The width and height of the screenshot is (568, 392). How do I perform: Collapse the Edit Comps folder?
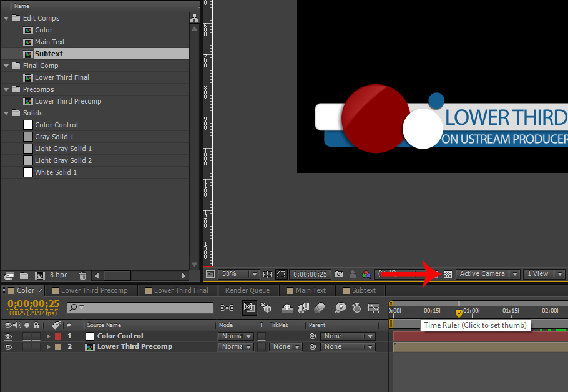(6, 18)
